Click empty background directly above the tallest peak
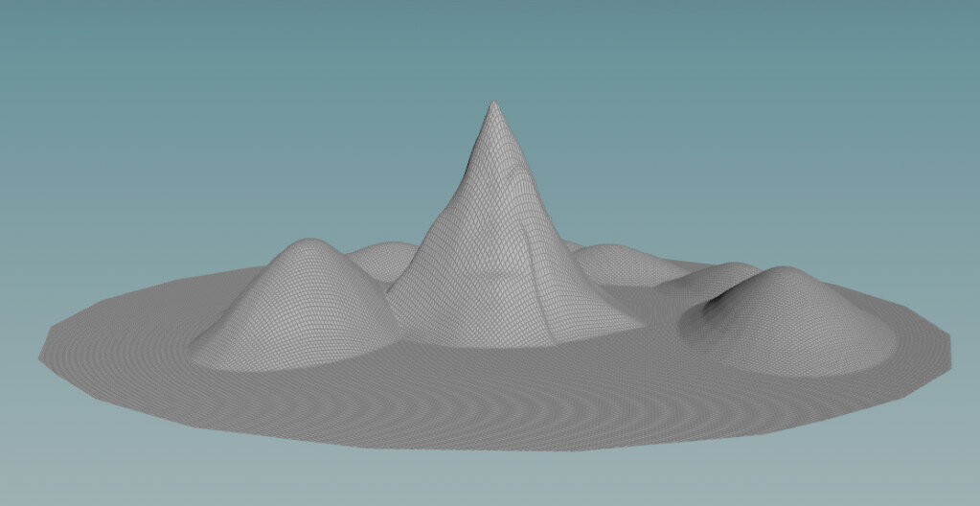This screenshot has height=506, width=980. [491, 48]
